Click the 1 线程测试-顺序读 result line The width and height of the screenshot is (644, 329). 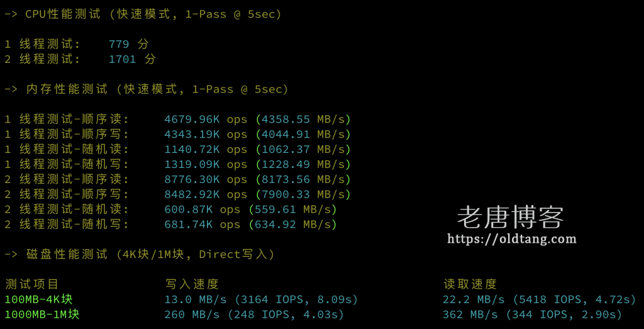point(177,120)
